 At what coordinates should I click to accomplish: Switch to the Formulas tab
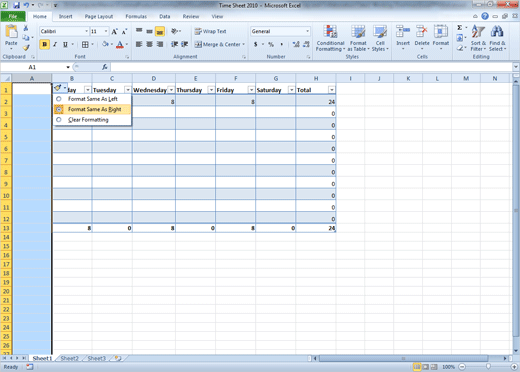click(136, 16)
